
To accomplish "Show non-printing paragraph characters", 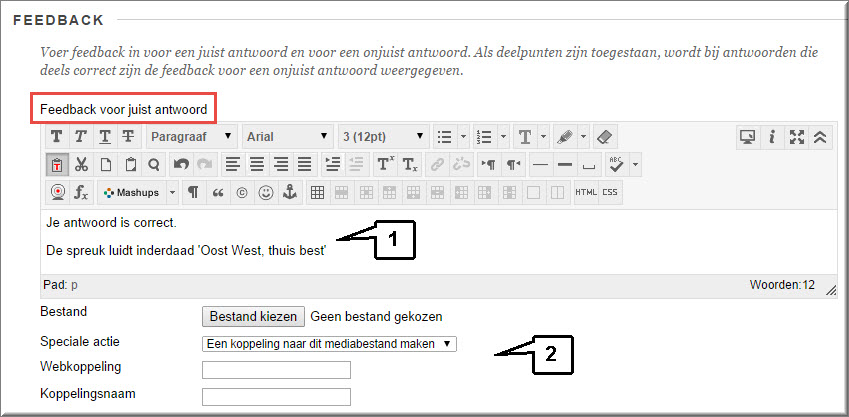I will coord(193,193).
